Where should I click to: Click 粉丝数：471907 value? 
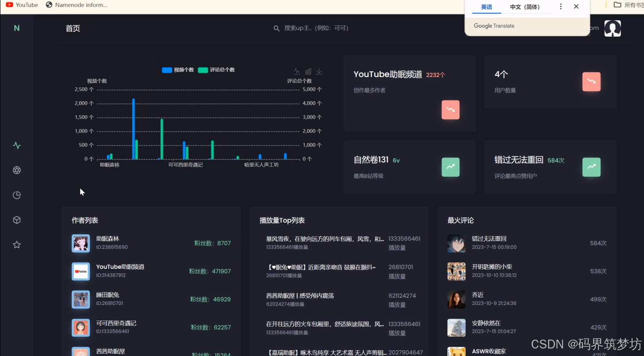[x=210, y=271]
